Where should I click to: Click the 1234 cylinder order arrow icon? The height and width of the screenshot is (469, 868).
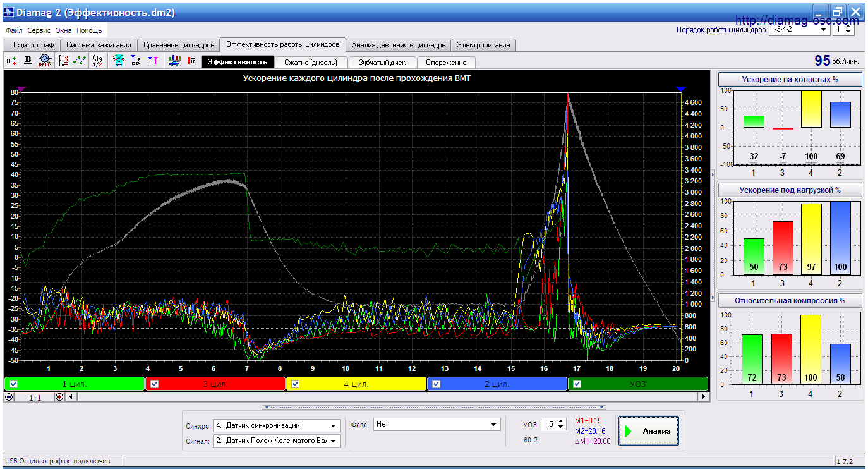click(x=135, y=61)
